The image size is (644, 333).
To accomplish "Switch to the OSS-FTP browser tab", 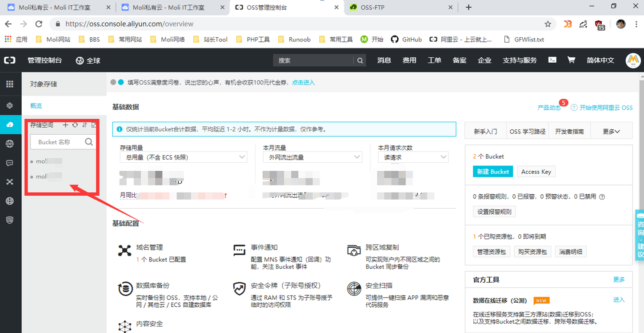I will click(401, 7).
